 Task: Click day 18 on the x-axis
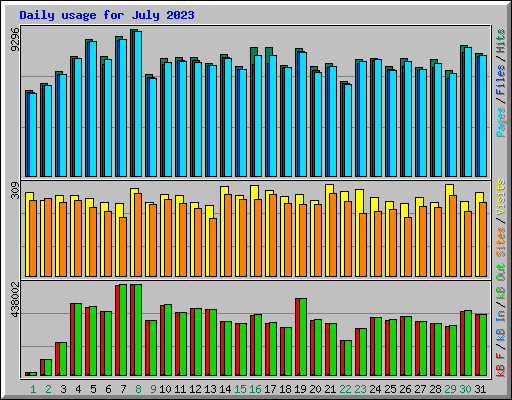(285, 389)
